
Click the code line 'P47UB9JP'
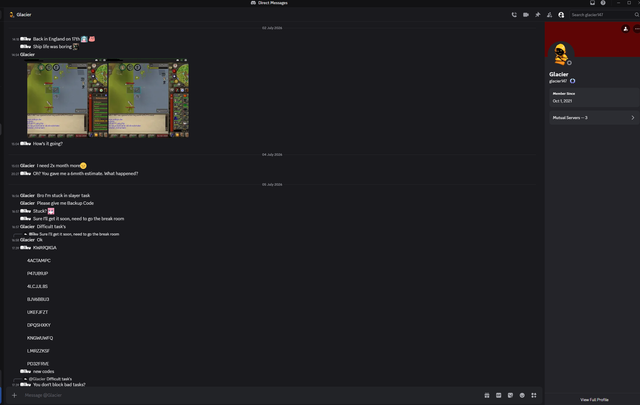[38, 274]
